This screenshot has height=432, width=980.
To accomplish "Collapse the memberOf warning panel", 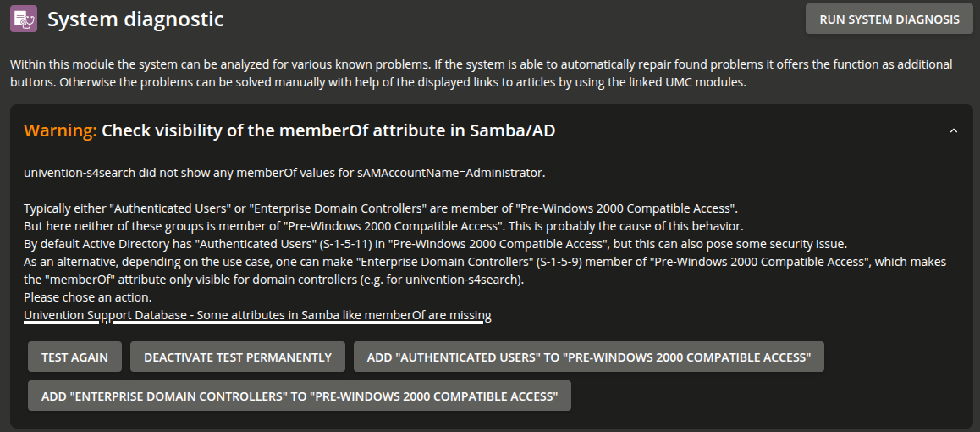I will click(954, 130).
